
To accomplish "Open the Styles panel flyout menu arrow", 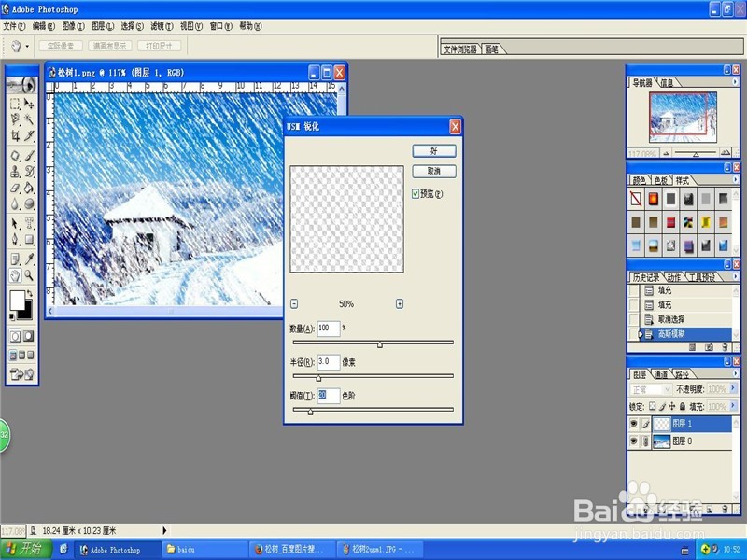I will [735, 179].
